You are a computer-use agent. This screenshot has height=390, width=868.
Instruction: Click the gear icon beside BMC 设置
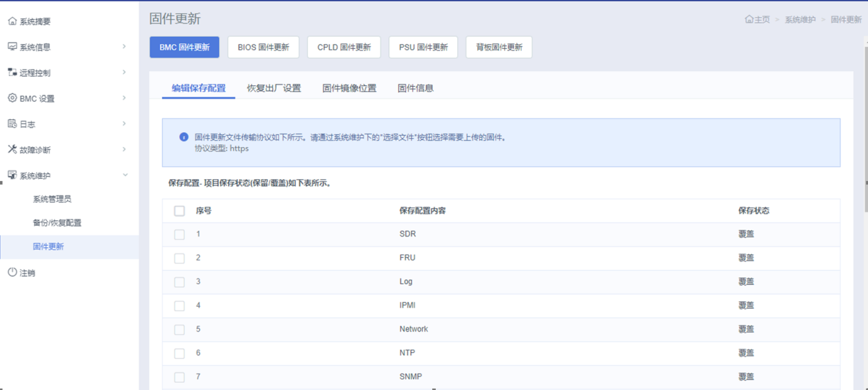[12, 98]
